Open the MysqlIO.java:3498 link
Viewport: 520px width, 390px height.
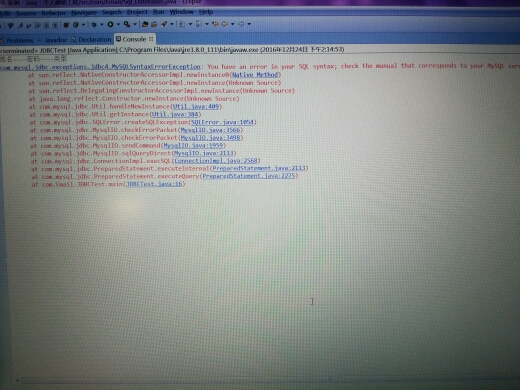click(211, 138)
